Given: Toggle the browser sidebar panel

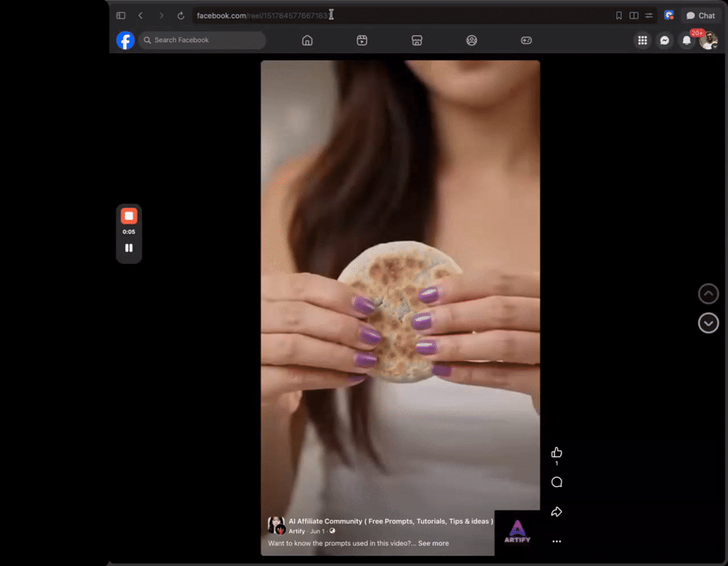Looking at the screenshot, I should 121,16.
